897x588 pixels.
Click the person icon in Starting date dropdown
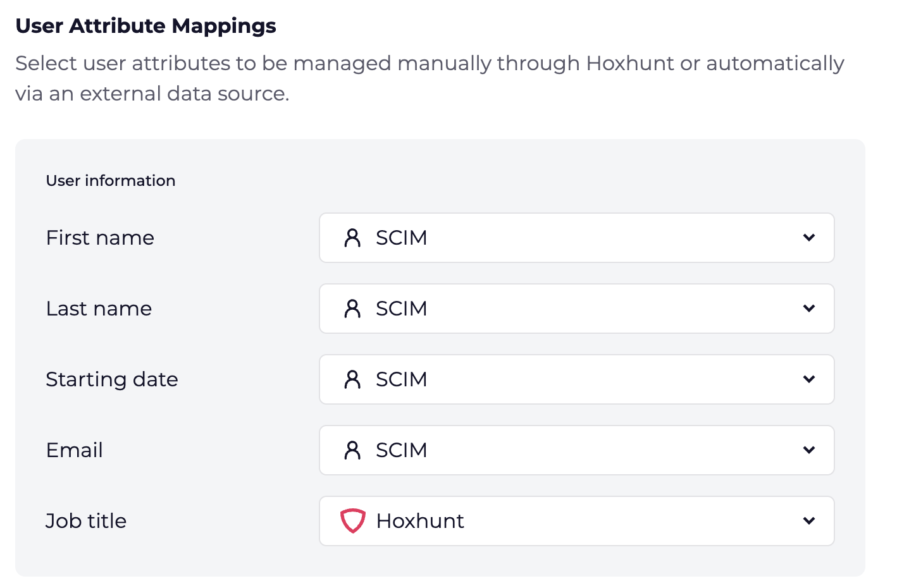click(352, 379)
